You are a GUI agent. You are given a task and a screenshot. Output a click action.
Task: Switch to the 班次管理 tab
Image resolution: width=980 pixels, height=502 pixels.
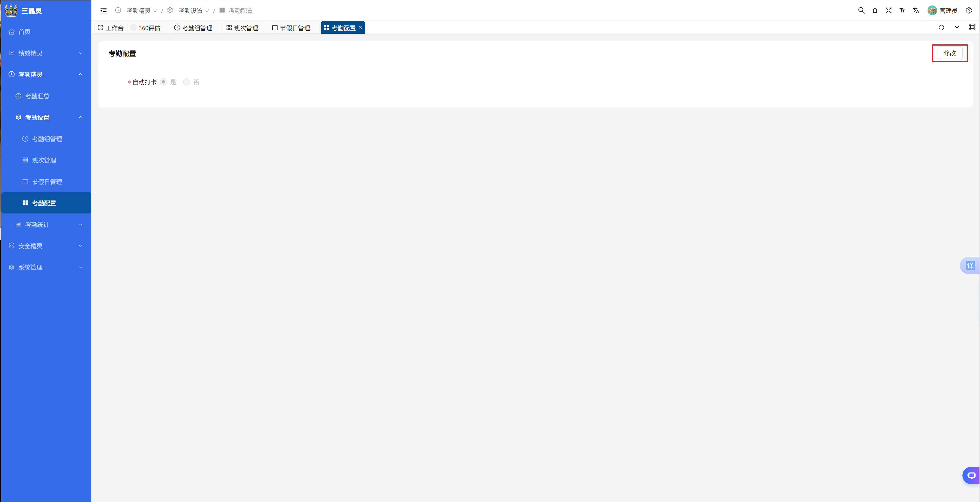(245, 28)
